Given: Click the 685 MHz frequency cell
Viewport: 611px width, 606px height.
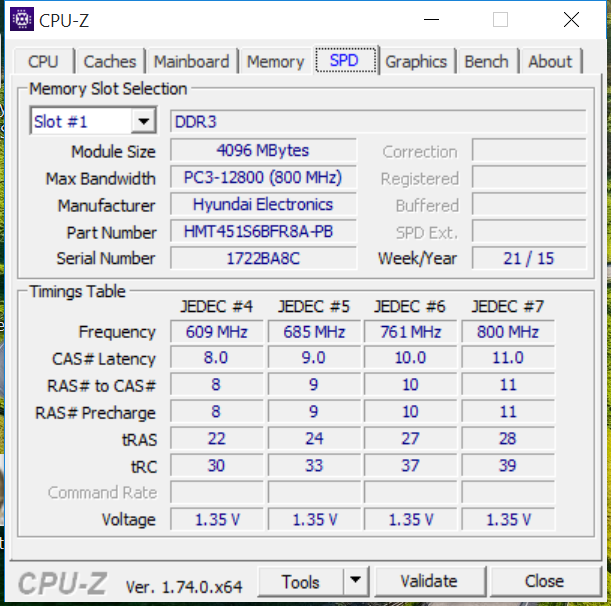Looking at the screenshot, I should (314, 332).
